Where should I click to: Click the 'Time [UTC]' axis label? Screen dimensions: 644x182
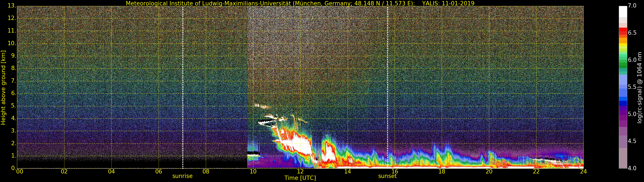pyautogui.click(x=300, y=178)
